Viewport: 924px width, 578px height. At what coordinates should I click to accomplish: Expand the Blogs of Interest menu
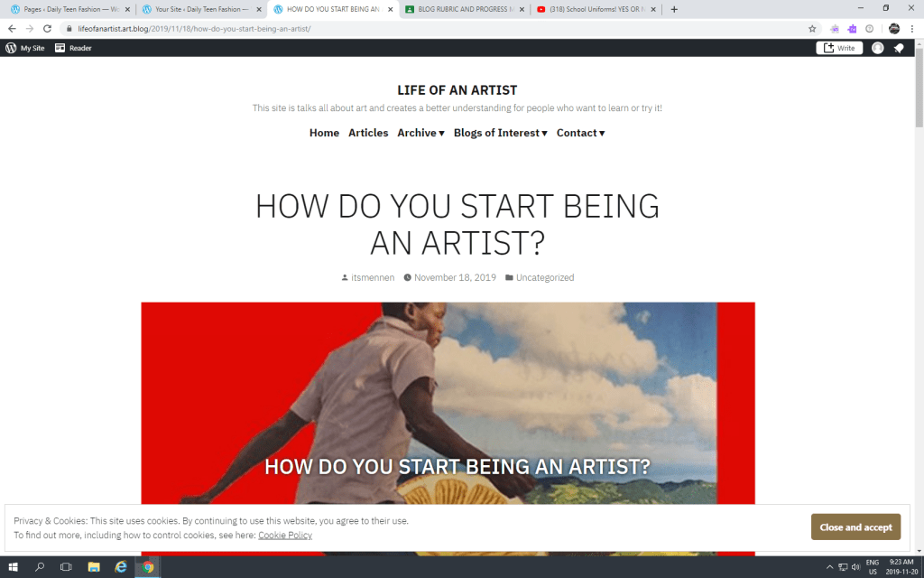(x=500, y=133)
